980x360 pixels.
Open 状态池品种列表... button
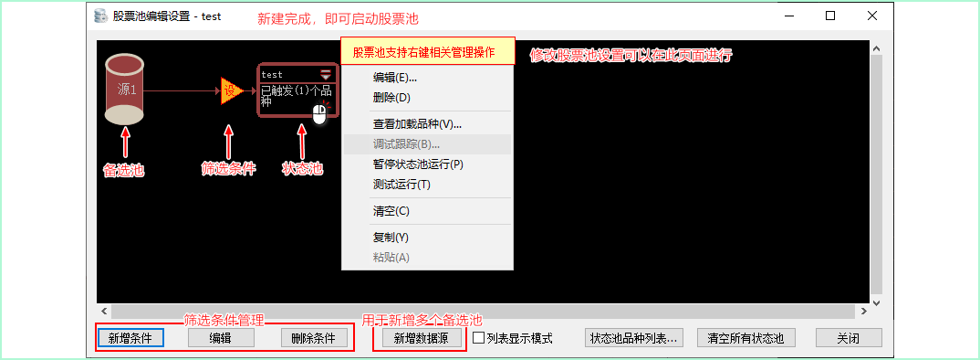[x=634, y=338]
